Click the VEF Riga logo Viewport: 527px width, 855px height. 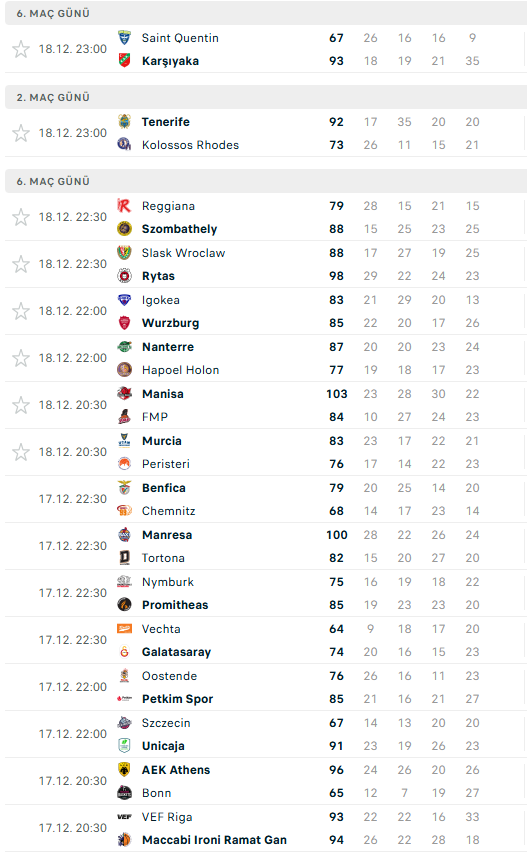124,816
